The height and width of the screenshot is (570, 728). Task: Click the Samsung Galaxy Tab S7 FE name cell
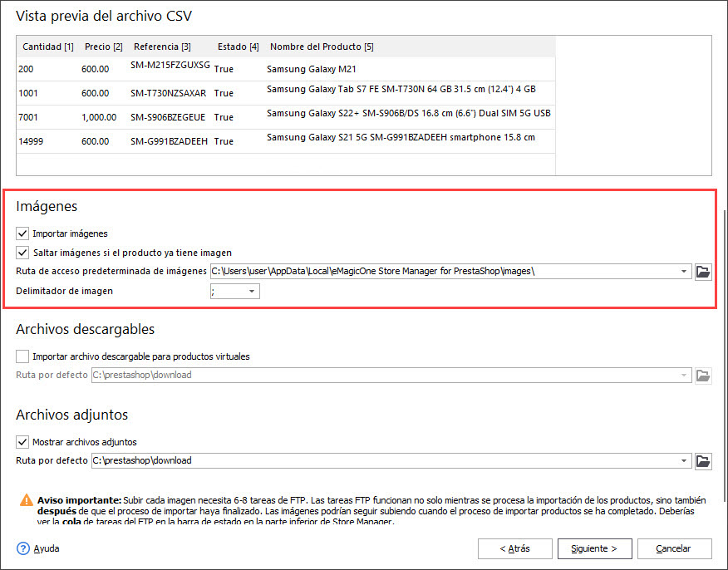point(401,89)
